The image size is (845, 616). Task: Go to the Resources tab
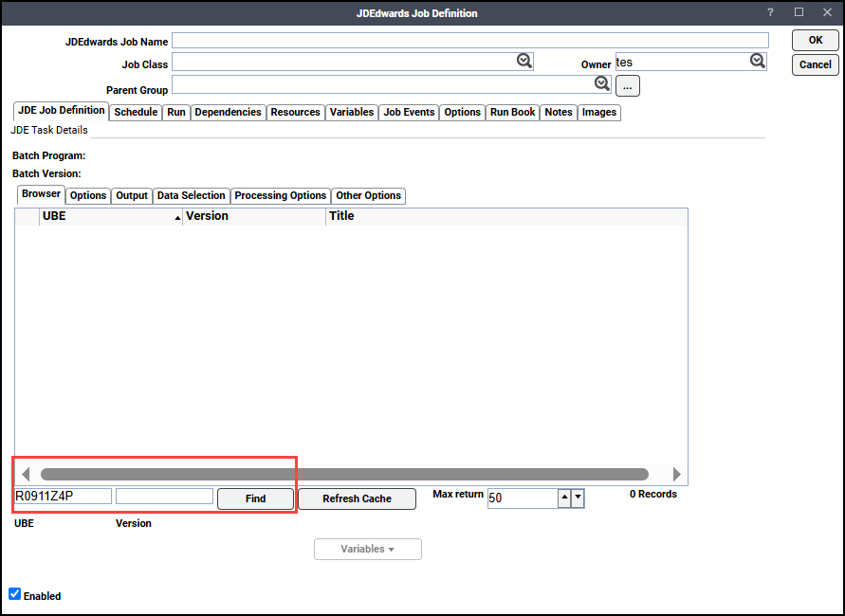coord(295,112)
